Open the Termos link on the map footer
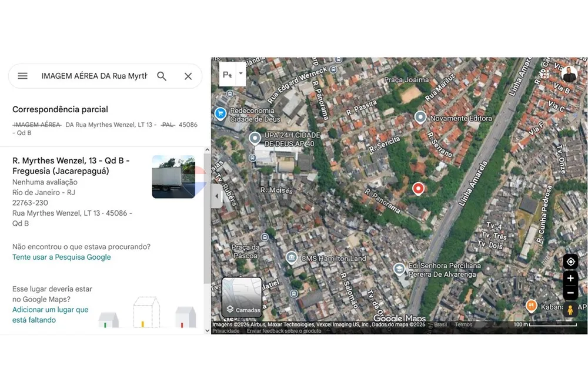This screenshot has width=588, height=392. pyautogui.click(x=463, y=324)
